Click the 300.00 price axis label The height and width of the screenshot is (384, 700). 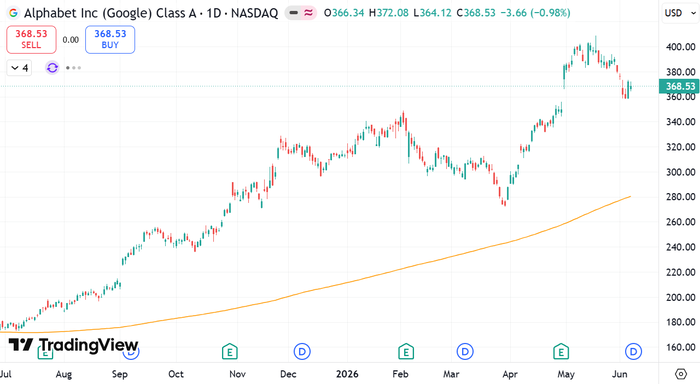pyautogui.click(x=680, y=172)
